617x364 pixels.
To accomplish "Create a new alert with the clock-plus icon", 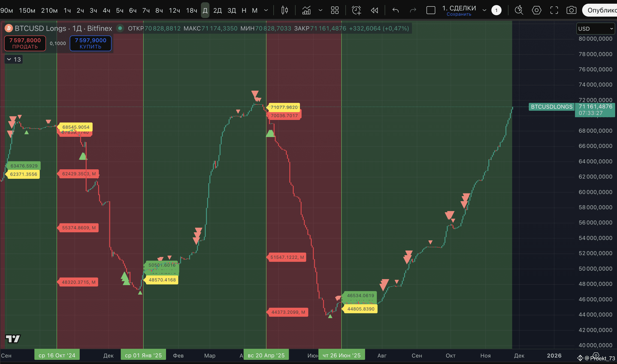I will (x=356, y=10).
